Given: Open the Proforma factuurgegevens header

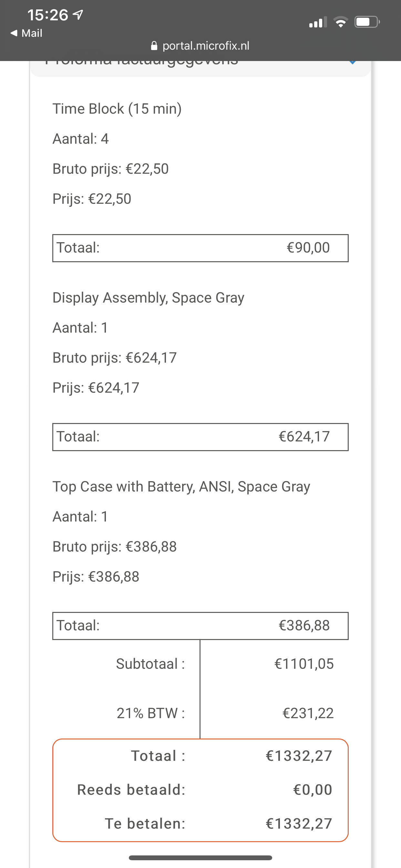Looking at the screenshot, I should [x=141, y=61].
